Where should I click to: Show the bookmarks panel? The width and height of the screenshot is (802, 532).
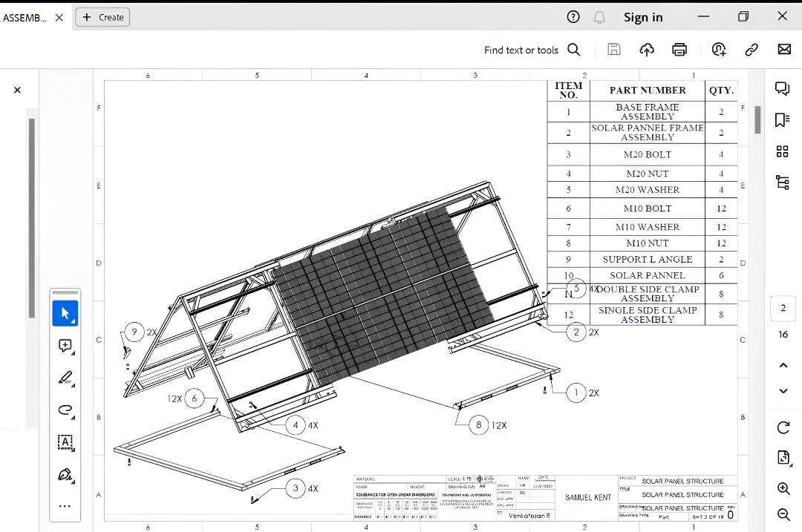pos(782,119)
